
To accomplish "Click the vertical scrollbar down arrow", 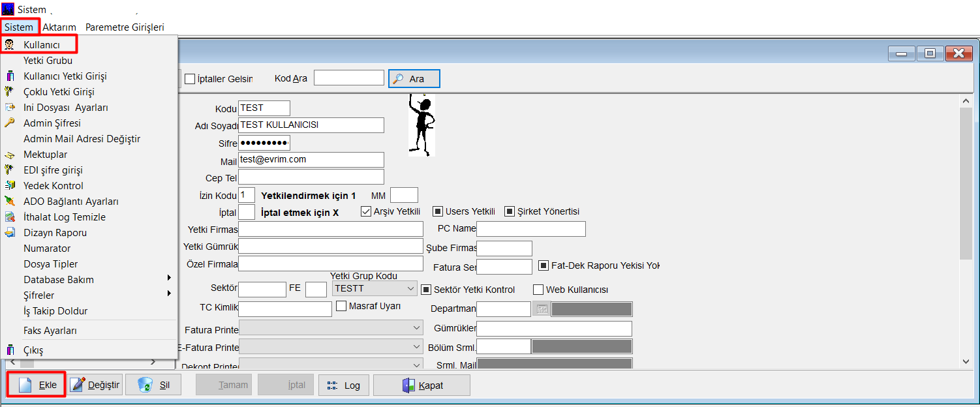I will 966,361.
